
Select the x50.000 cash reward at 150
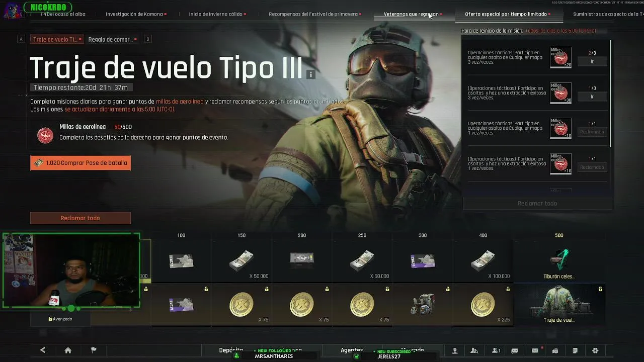(x=242, y=261)
